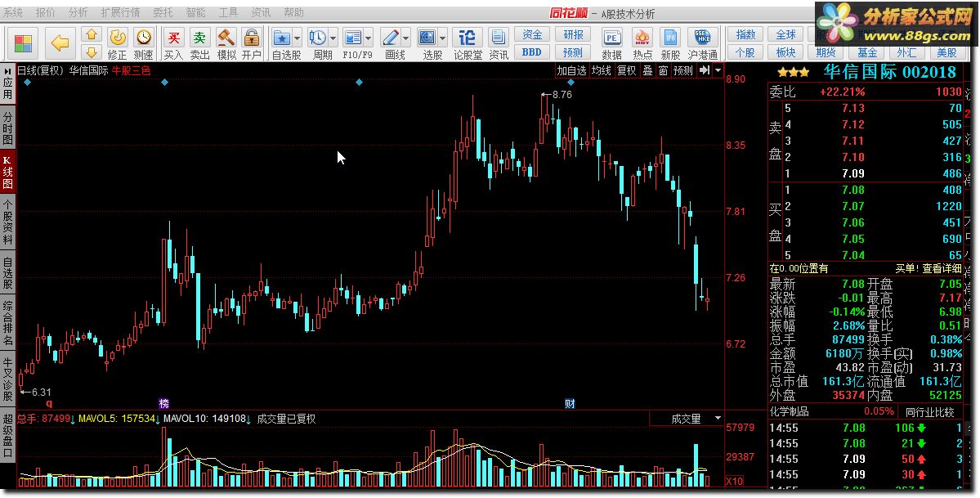
Task: Open the 选股 stock picker icon
Action: [427, 38]
